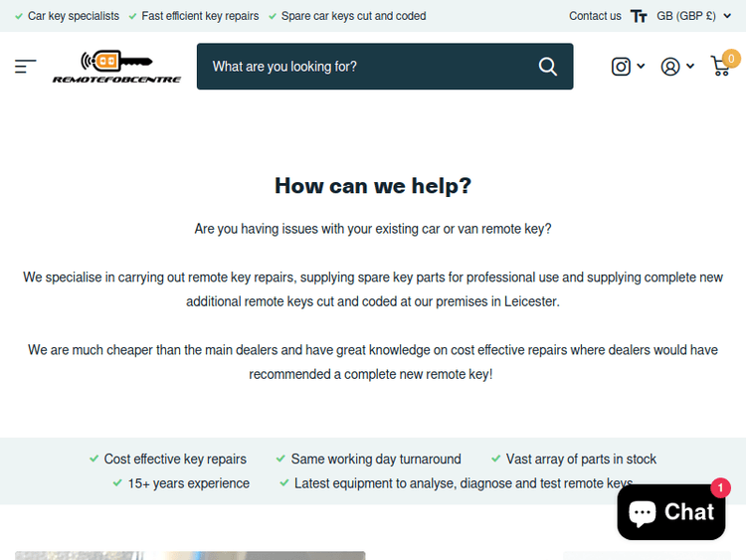Image resolution: width=746 pixels, height=560 pixels.
Task: Click the Contact us link
Action: click(x=595, y=16)
